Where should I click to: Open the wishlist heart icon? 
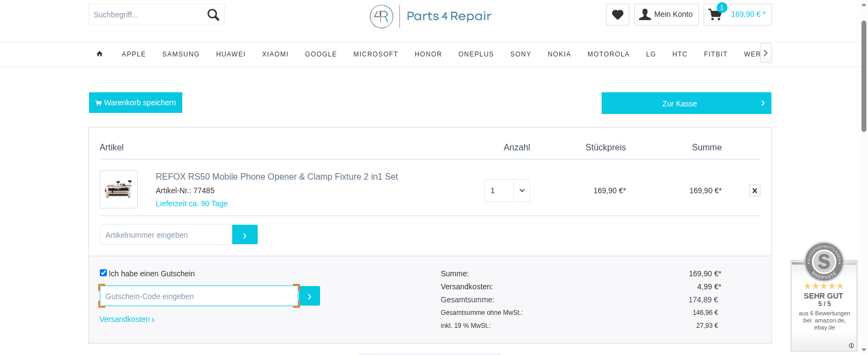617,15
